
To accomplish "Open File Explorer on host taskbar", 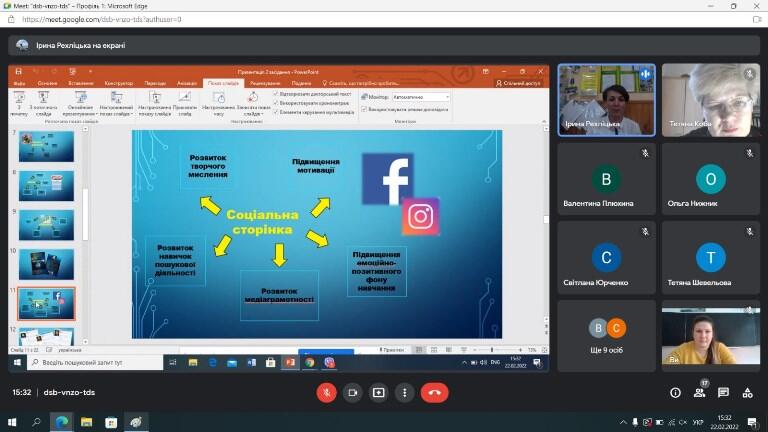I will (86, 422).
